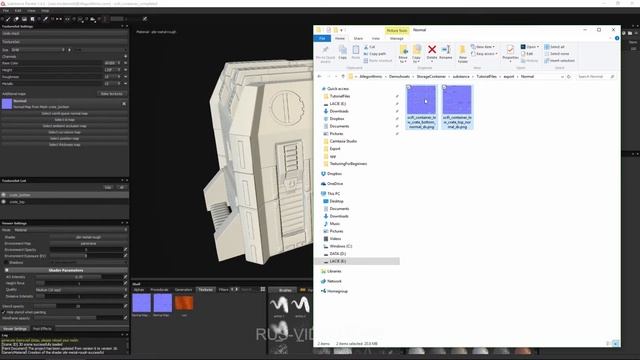Click pencil icon next to AO Intensity
The image size is (640, 360).
(x=125, y=277)
